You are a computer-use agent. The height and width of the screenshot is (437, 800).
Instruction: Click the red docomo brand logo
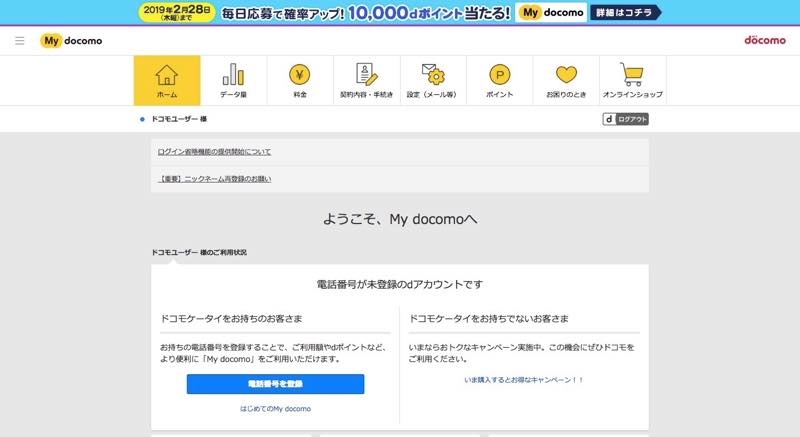pos(764,40)
